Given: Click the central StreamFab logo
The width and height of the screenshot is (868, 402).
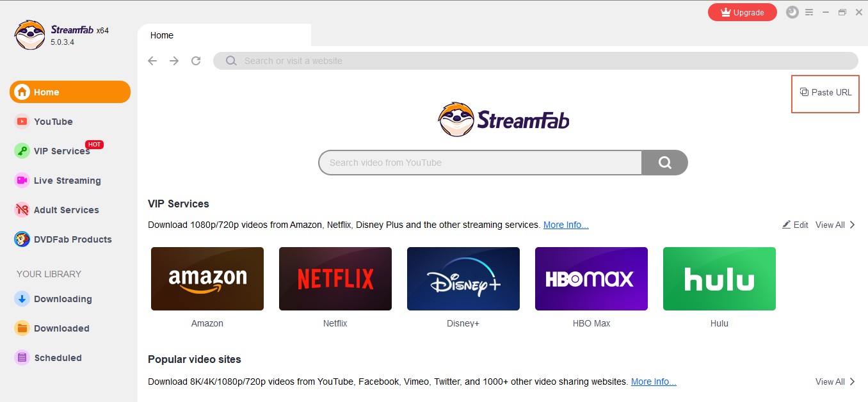Looking at the screenshot, I should coord(504,119).
